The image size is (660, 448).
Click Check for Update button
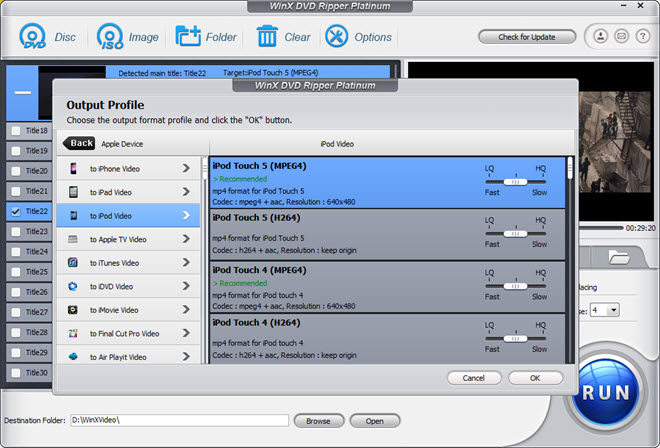point(527,37)
